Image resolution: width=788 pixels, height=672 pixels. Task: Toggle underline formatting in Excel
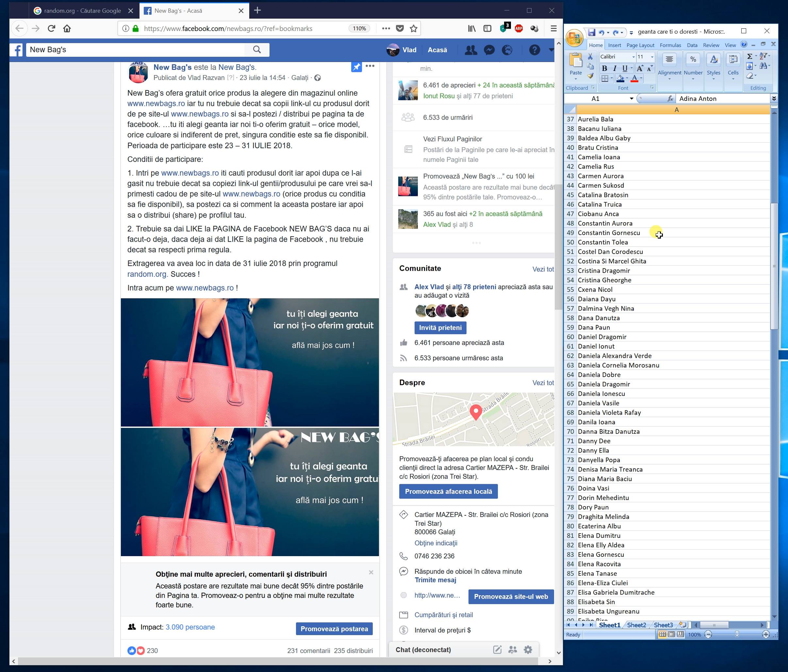point(624,69)
